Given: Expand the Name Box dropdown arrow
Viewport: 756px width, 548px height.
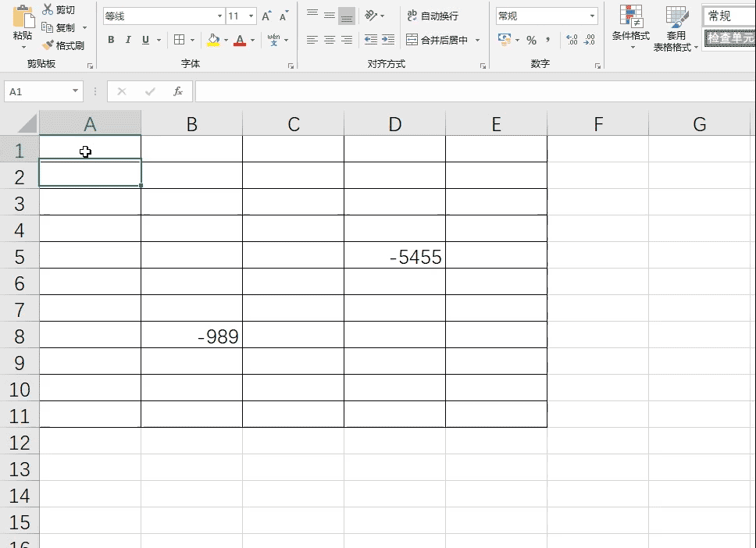Looking at the screenshot, I should 75,91.
